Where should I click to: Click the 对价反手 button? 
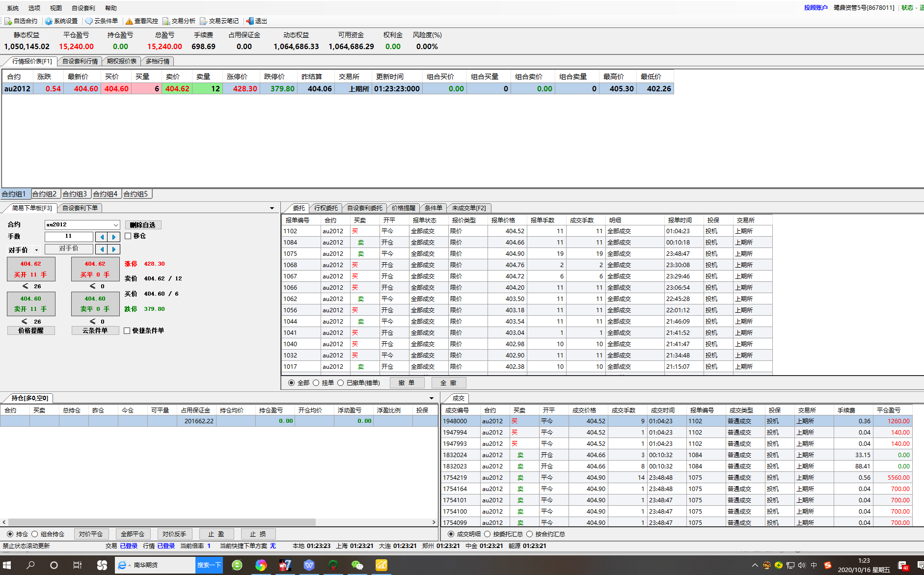pyautogui.click(x=174, y=534)
